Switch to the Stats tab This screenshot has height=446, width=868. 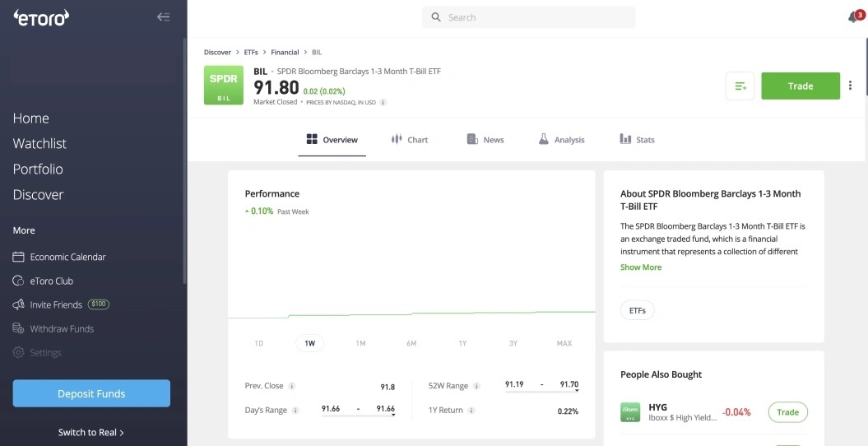(x=637, y=140)
